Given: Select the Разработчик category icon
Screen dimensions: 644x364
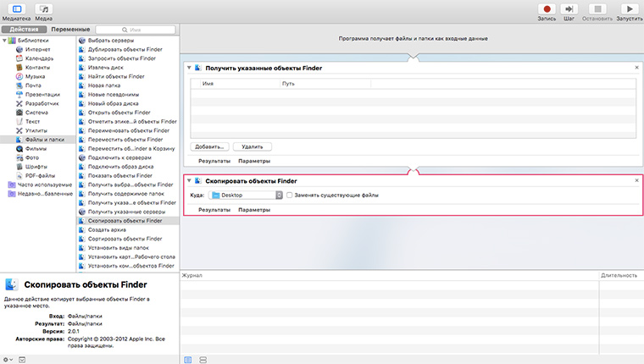Looking at the screenshot, I should (19, 103).
